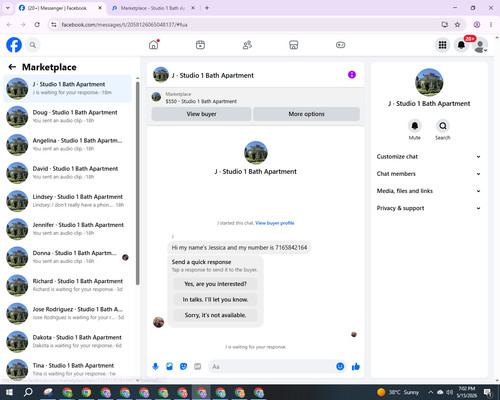Open the Jennifer - Studio 1 Bath Apartment chat
Image resolution: width=500 pixels, height=400 pixels.
point(67,229)
